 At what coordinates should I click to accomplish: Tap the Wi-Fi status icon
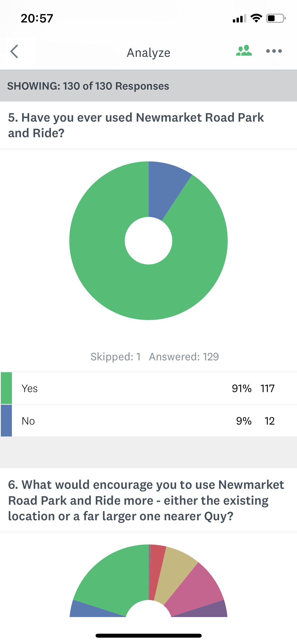click(x=256, y=18)
